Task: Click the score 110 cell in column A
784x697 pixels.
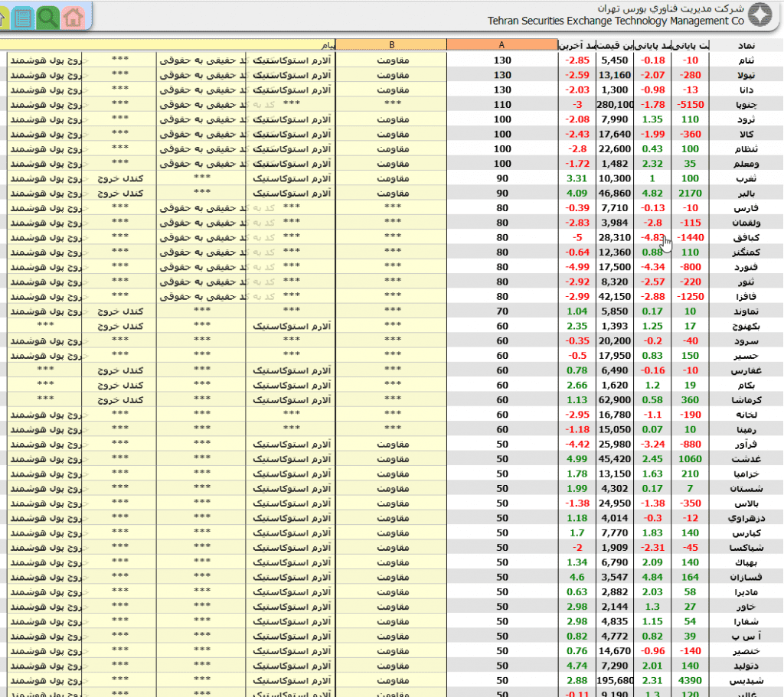Action: tap(501, 104)
